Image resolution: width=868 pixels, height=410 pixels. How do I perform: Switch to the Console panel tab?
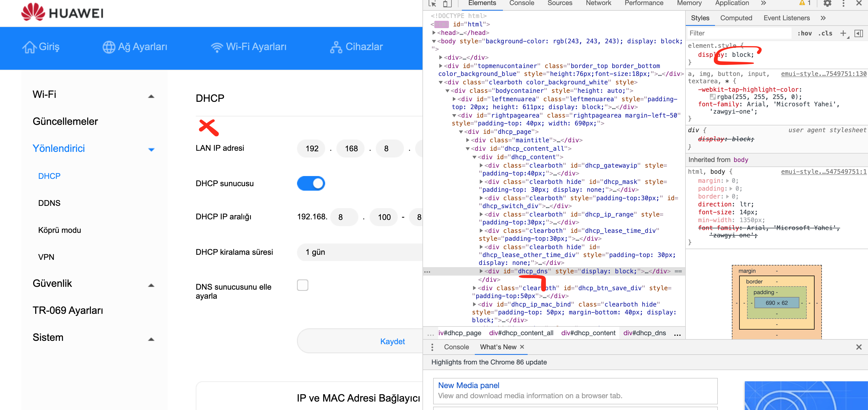[x=521, y=3]
